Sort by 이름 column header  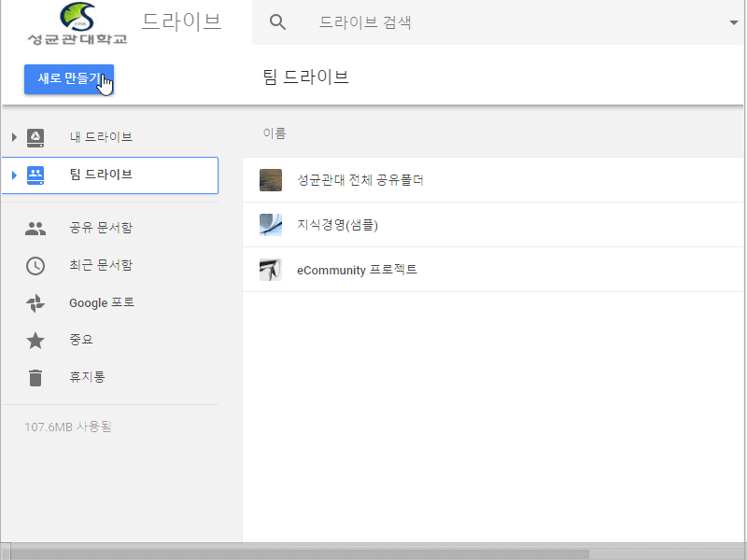tap(275, 133)
